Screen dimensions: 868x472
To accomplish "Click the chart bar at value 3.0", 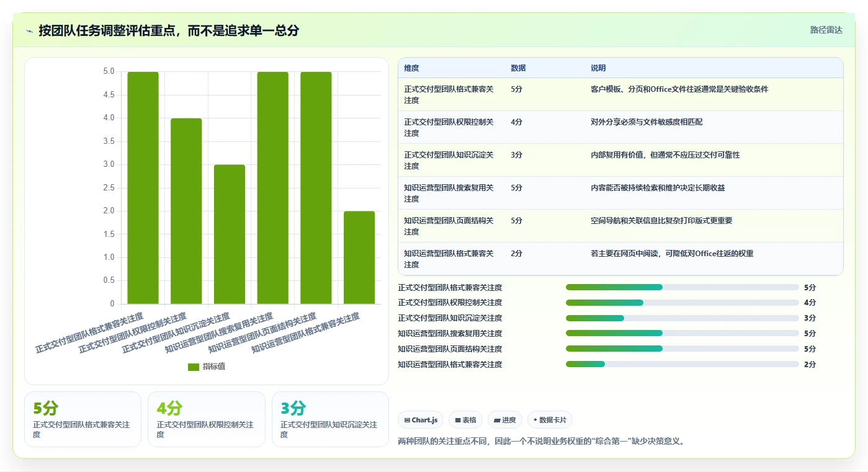I will (230, 234).
